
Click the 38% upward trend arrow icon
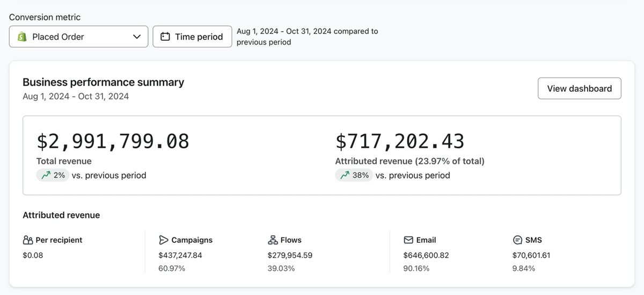[x=345, y=175]
